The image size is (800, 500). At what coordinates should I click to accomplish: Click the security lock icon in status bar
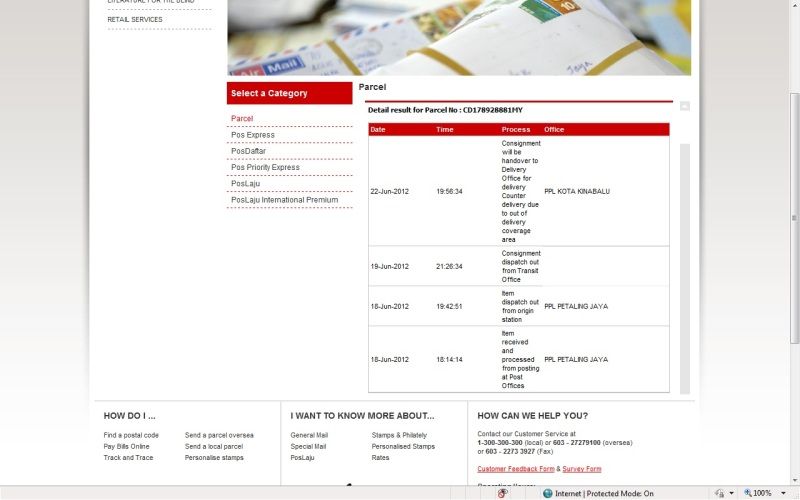(719, 493)
